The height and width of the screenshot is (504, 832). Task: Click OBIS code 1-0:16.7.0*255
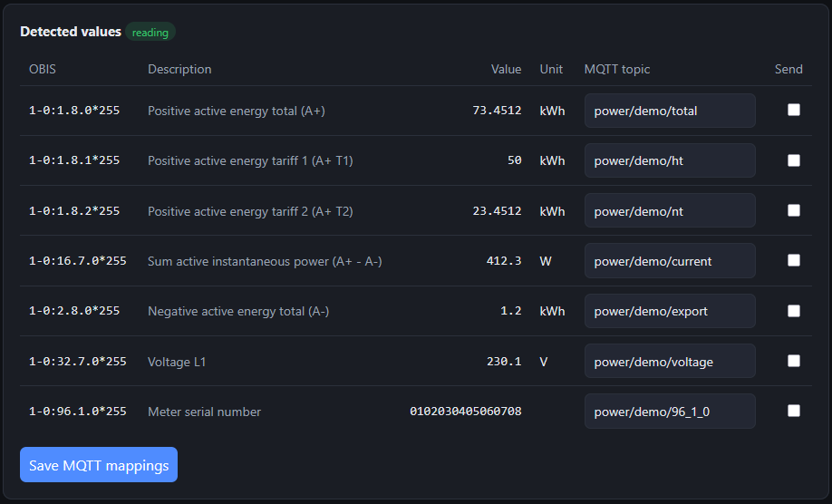click(x=77, y=260)
